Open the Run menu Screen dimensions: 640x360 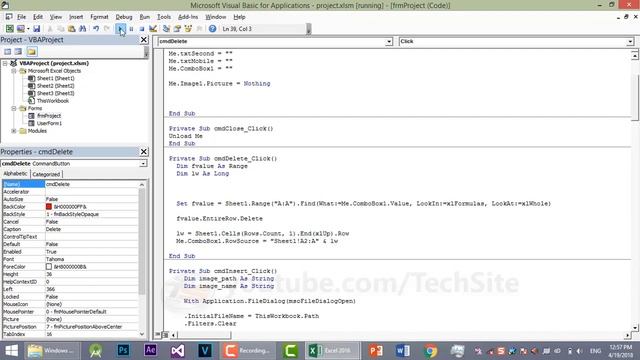[144, 17]
